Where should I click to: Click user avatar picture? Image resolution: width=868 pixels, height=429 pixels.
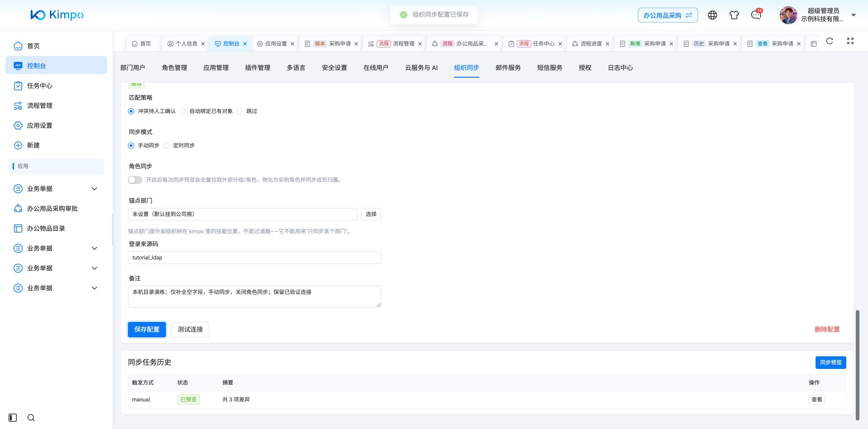[788, 15]
